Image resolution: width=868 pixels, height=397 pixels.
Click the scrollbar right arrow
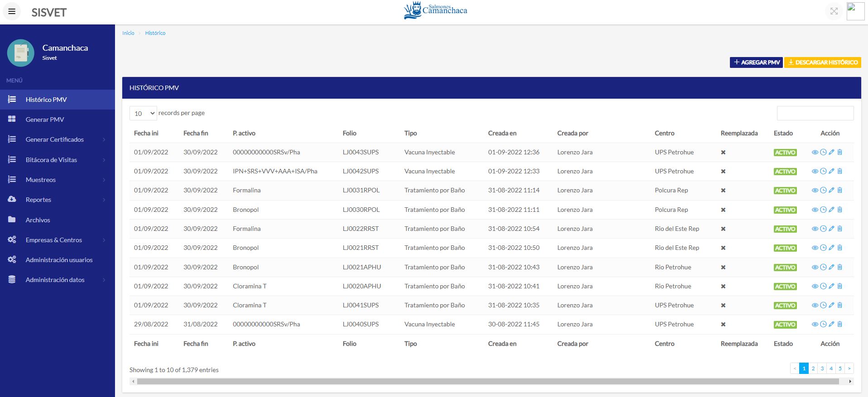coord(850,382)
